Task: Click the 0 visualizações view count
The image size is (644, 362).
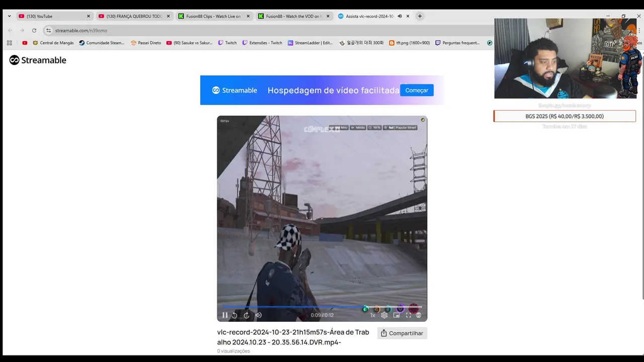Action: [x=233, y=351]
